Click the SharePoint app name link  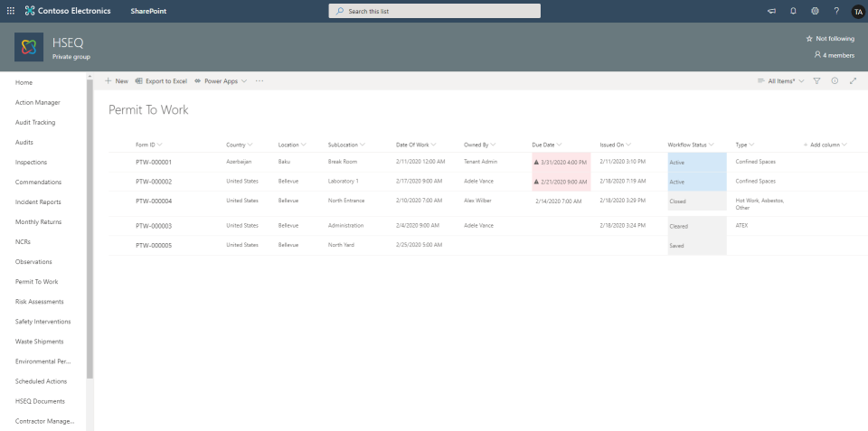click(148, 11)
